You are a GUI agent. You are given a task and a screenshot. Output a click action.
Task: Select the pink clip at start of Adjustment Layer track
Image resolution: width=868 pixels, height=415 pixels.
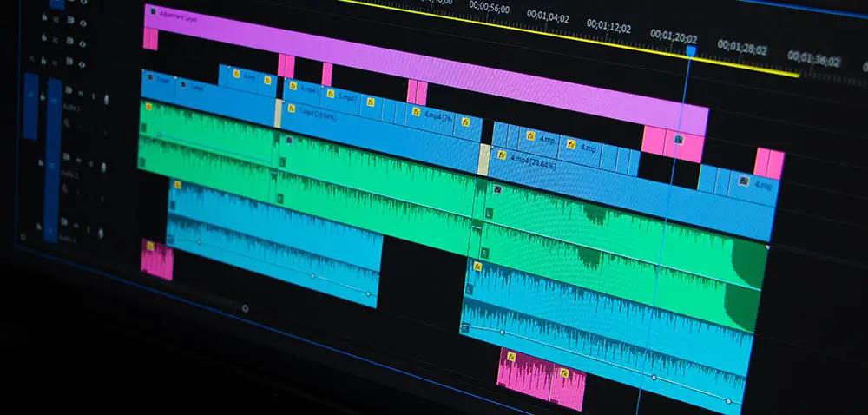pos(150,39)
